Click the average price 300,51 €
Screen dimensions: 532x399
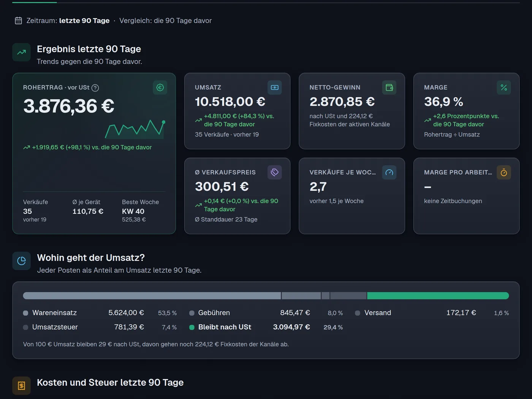point(222,187)
